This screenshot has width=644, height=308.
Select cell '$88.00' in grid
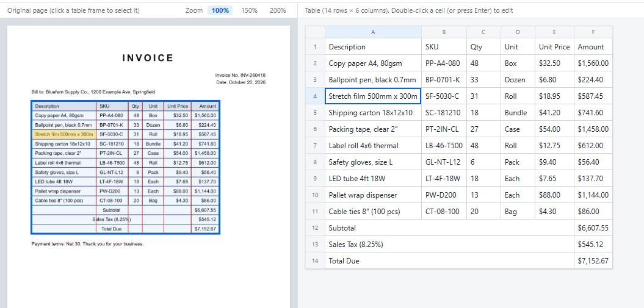click(554, 195)
